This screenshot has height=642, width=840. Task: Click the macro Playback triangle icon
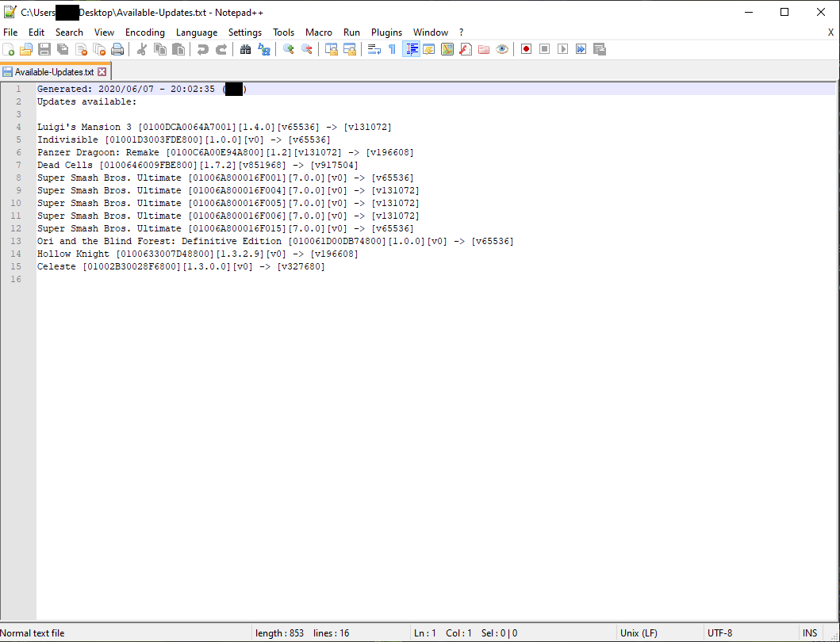(x=562, y=49)
